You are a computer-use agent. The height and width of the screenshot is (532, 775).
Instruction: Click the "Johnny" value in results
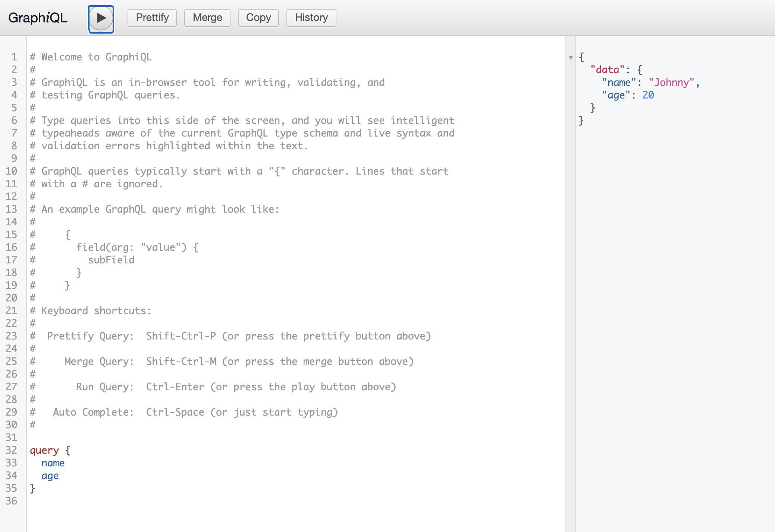pos(671,82)
